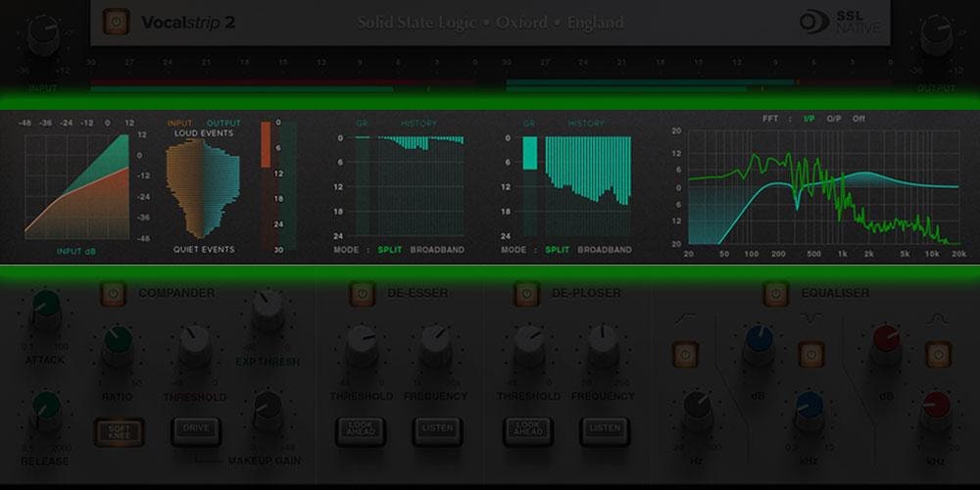This screenshot has width=980, height=490.
Task: Toggle De-Esser Look Ahead button
Action: (x=360, y=431)
